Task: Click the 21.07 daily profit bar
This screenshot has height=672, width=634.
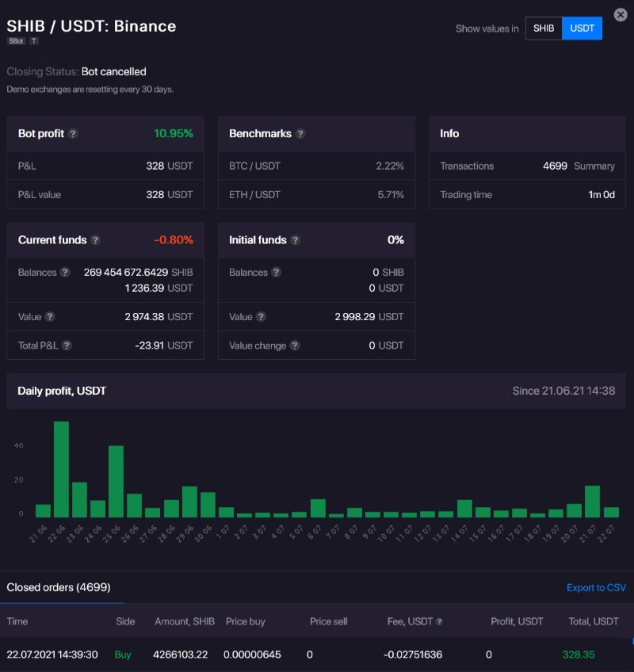Action: click(593, 502)
